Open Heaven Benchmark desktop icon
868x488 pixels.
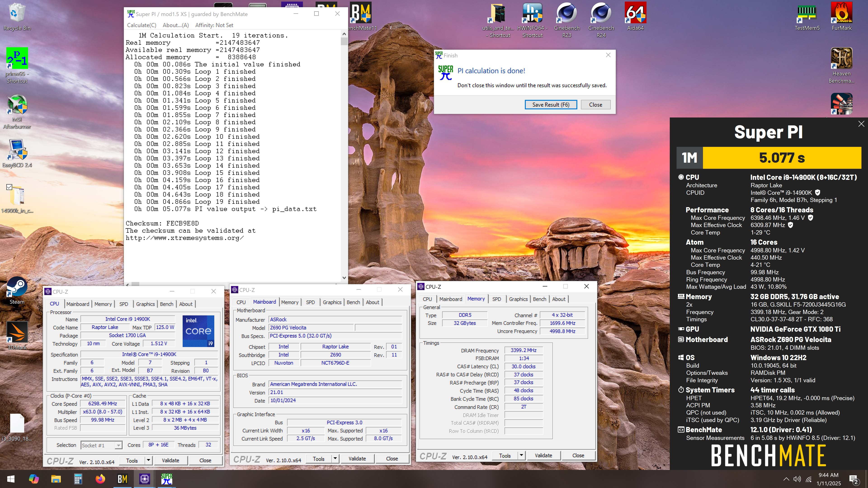(841, 66)
